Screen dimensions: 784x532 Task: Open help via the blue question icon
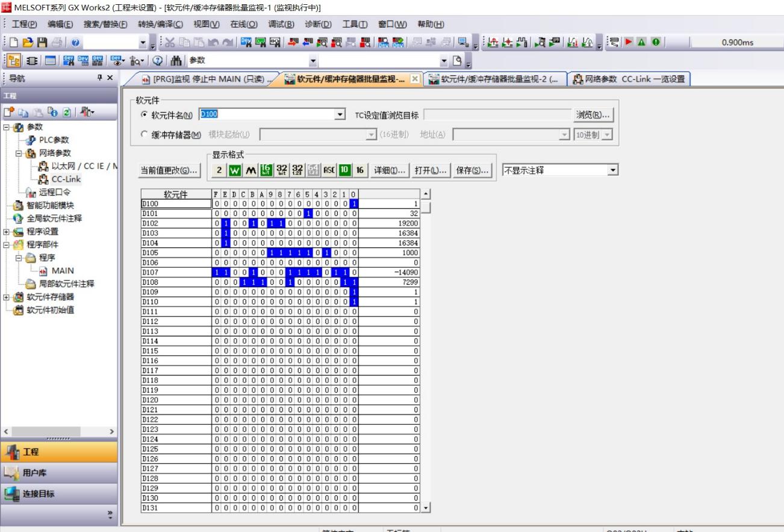(75, 43)
